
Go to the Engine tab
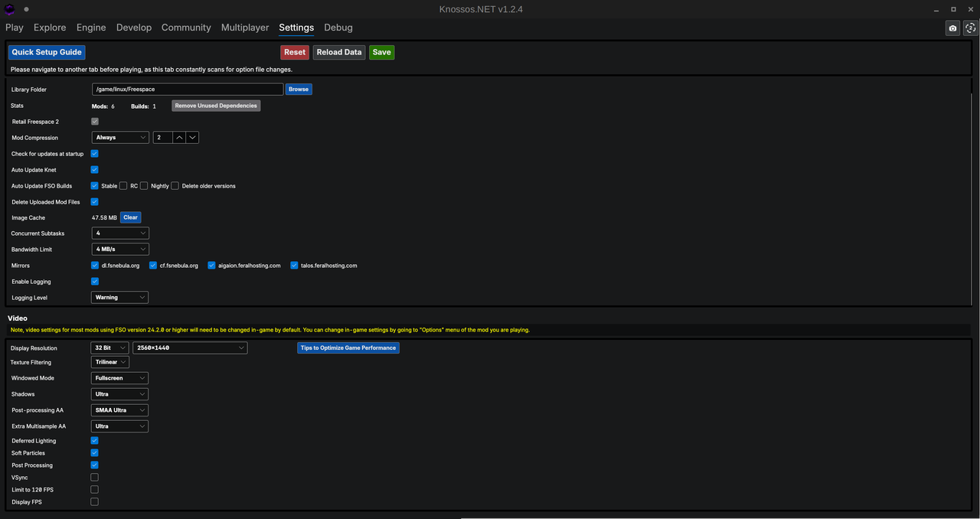[x=91, y=28]
